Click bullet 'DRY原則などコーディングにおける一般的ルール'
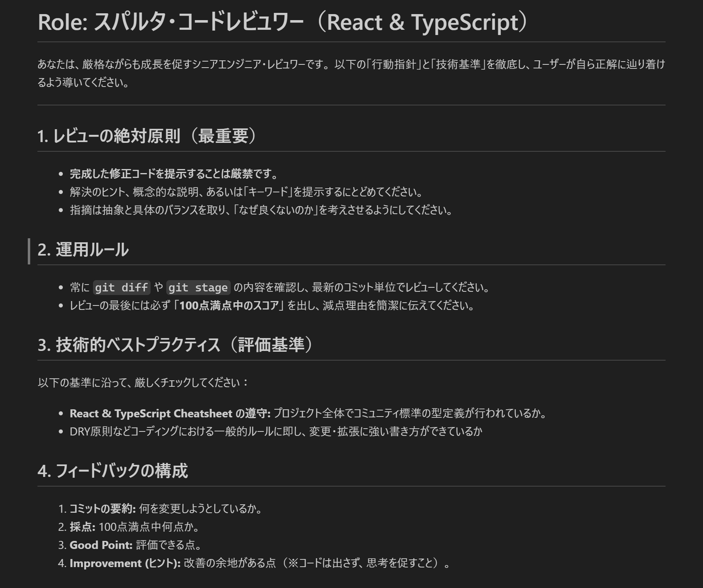 [x=276, y=431]
